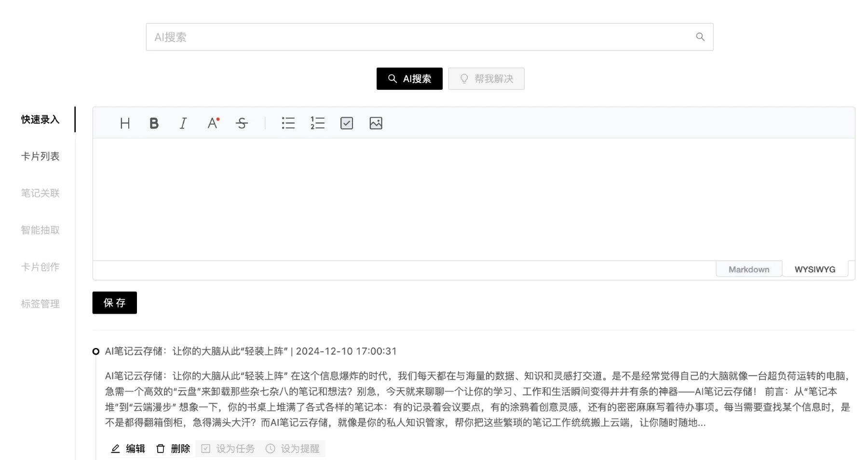Image resolution: width=868 pixels, height=460 pixels.
Task: Edit the AI笔记云存储 note entry
Action: coord(128,448)
